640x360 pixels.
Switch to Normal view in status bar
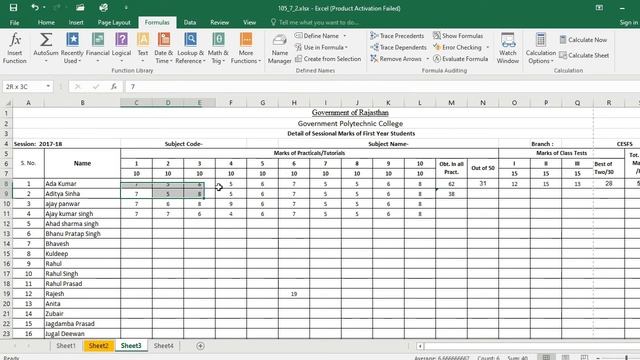click(546, 358)
